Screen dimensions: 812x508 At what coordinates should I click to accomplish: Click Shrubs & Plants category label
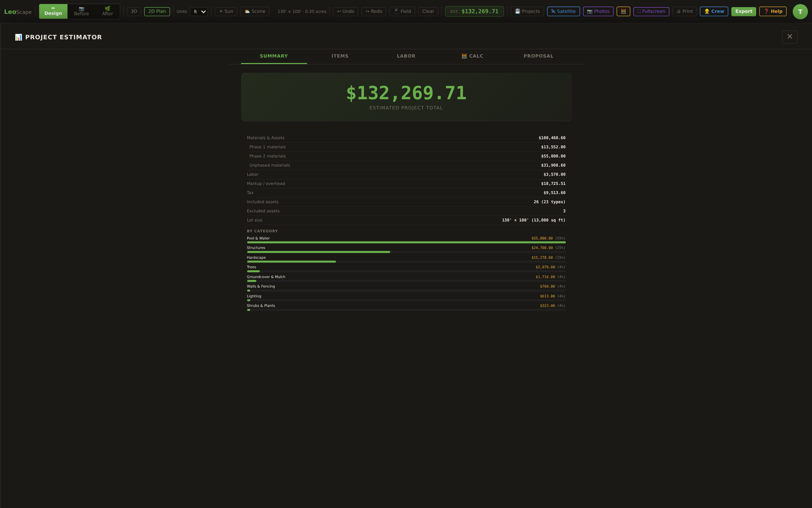coord(261,306)
